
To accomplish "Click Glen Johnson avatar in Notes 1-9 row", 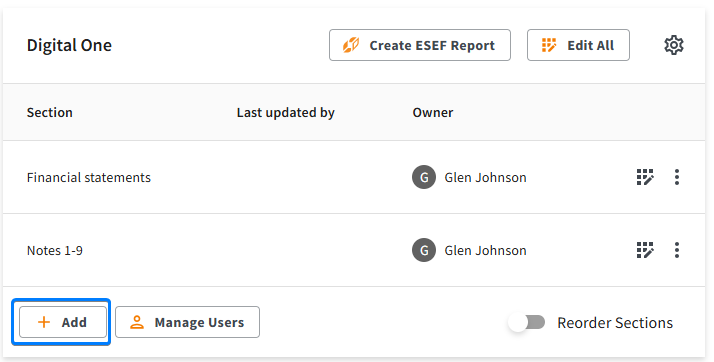I will coord(424,250).
